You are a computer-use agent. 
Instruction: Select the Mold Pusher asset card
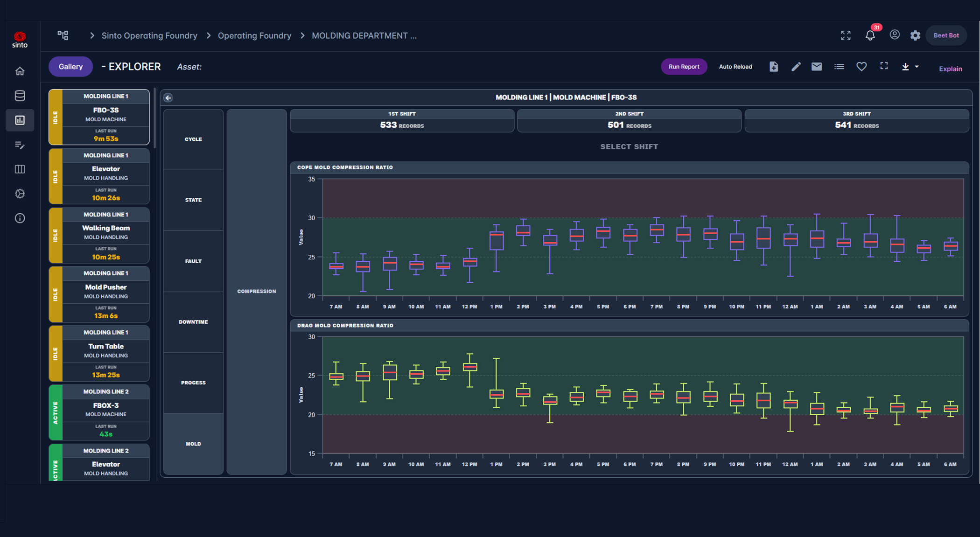coord(99,294)
